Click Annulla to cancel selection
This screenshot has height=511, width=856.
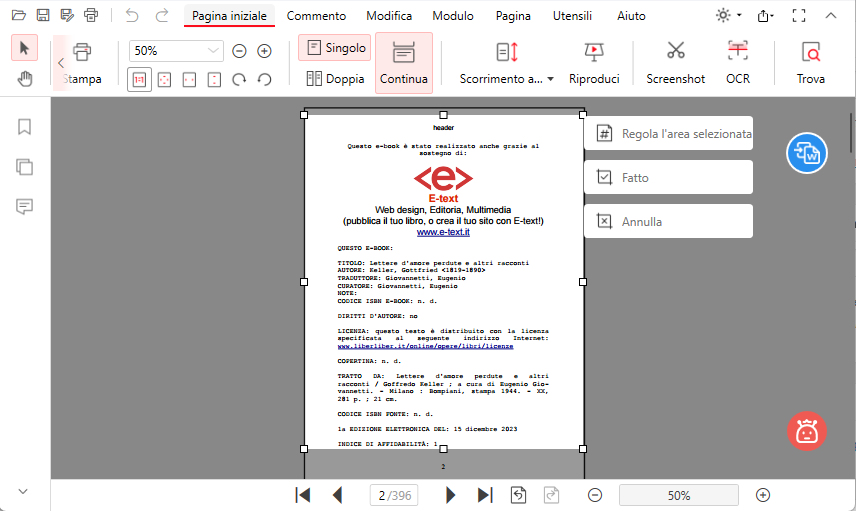point(668,221)
